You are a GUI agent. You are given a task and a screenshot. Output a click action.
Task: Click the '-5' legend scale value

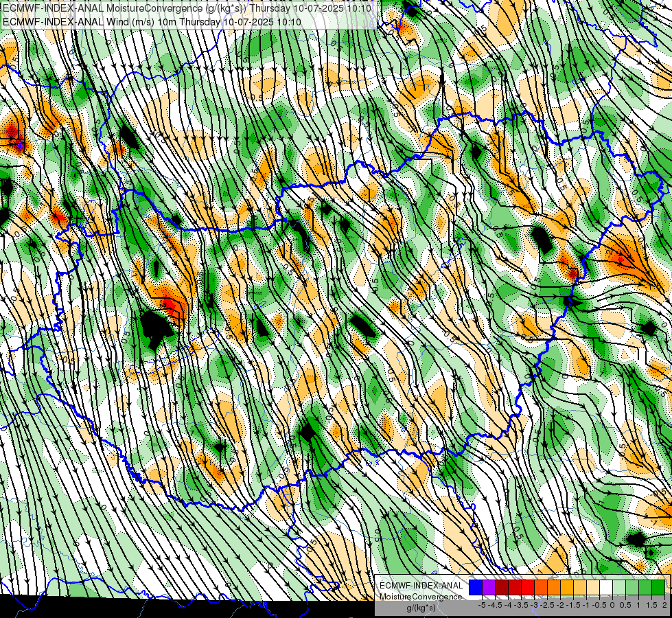tap(482, 605)
